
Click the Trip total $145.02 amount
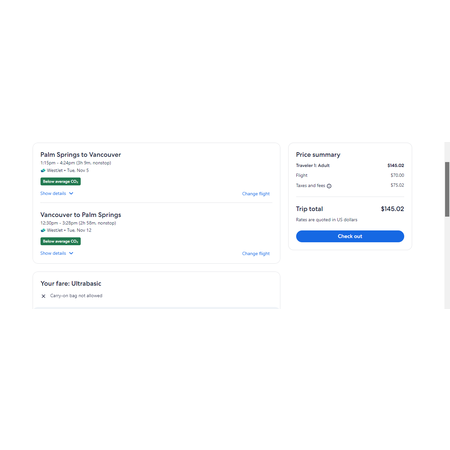392,209
